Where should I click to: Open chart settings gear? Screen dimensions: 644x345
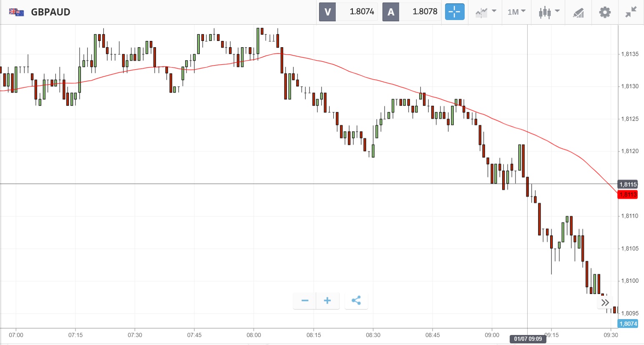pos(605,12)
